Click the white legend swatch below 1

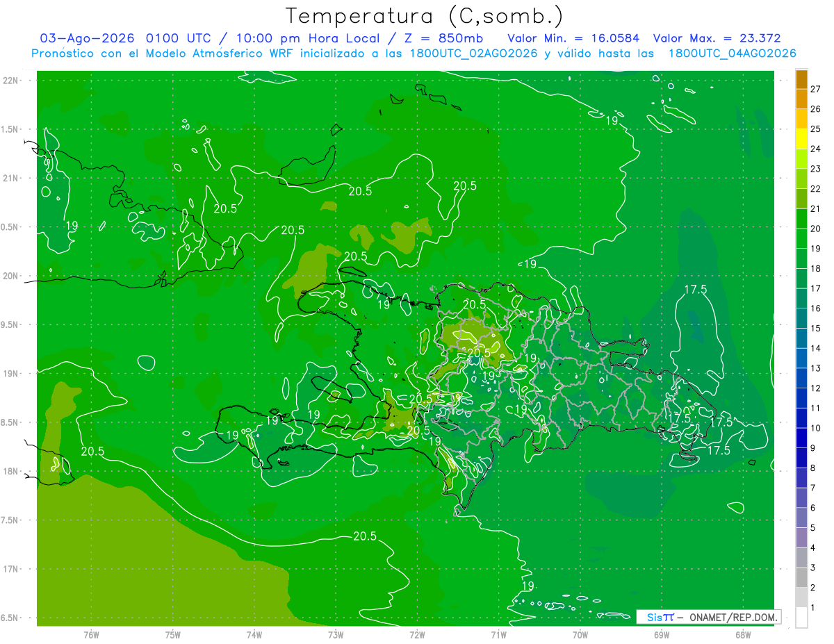(801, 617)
